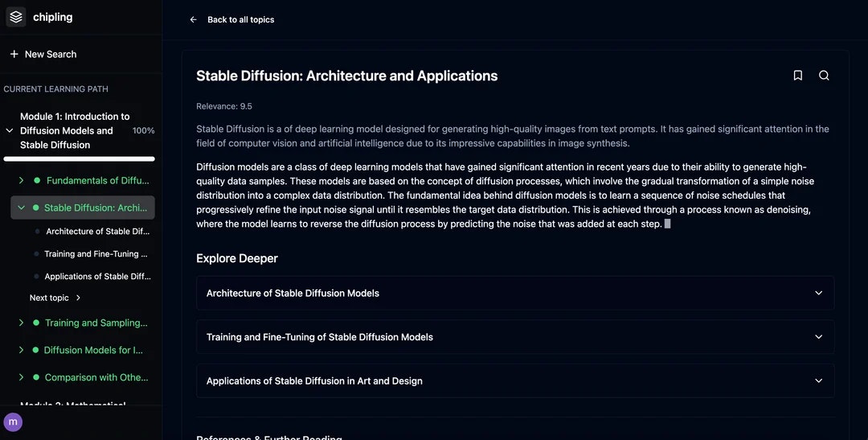Open Training and Sampling... topic in sidebar

pyautogui.click(x=96, y=323)
